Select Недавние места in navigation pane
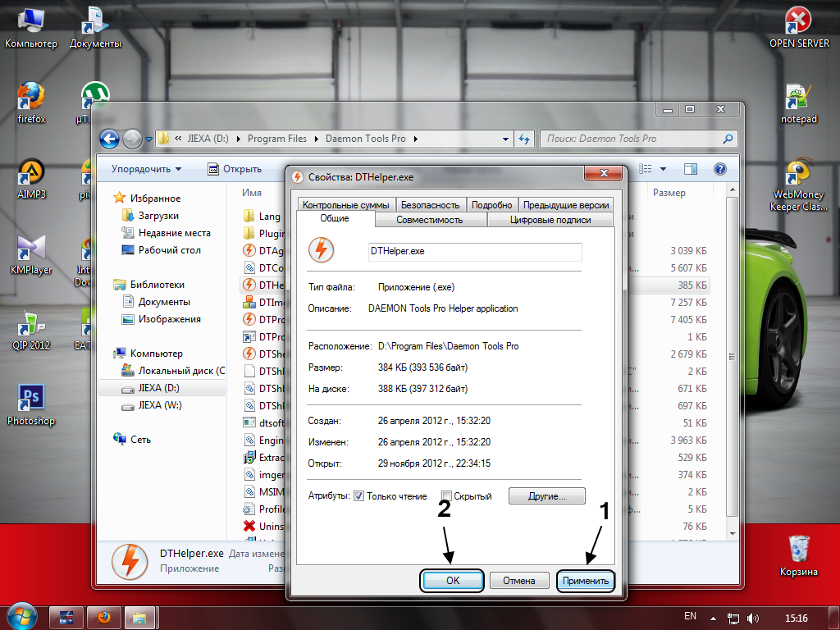The height and width of the screenshot is (630, 840). tap(166, 233)
